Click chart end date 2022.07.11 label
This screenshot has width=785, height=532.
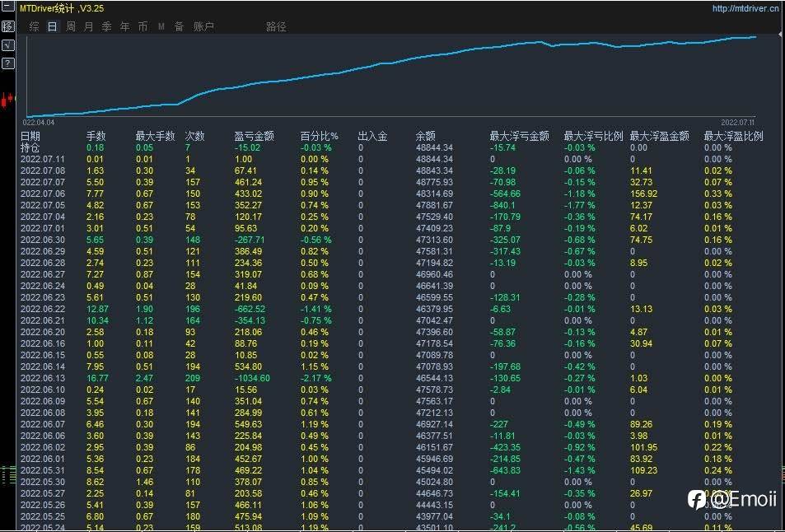[x=737, y=122]
